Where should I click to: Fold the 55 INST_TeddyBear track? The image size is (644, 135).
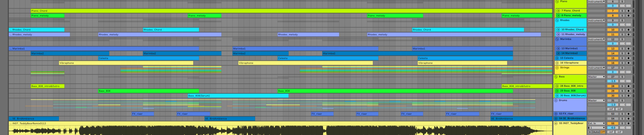pos(556,123)
